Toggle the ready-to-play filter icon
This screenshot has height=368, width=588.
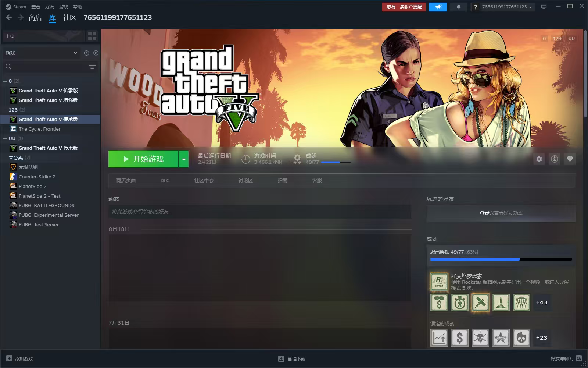[96, 53]
